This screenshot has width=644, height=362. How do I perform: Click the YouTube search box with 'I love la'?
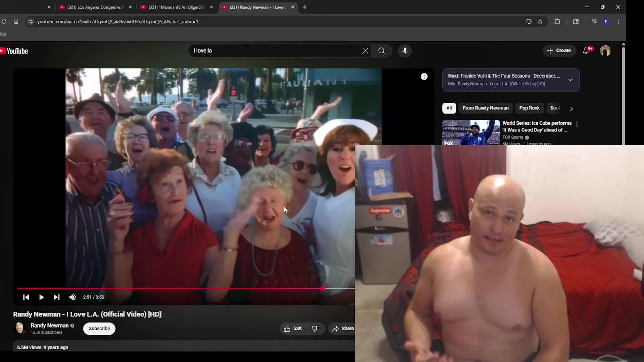276,51
